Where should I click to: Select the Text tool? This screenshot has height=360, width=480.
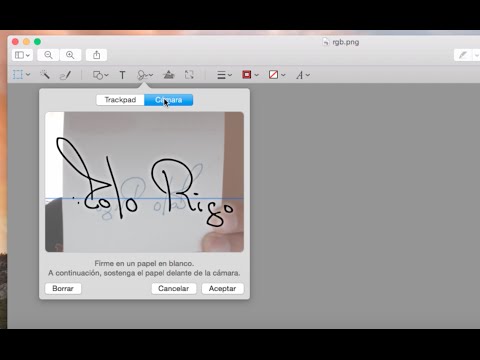tap(122, 75)
